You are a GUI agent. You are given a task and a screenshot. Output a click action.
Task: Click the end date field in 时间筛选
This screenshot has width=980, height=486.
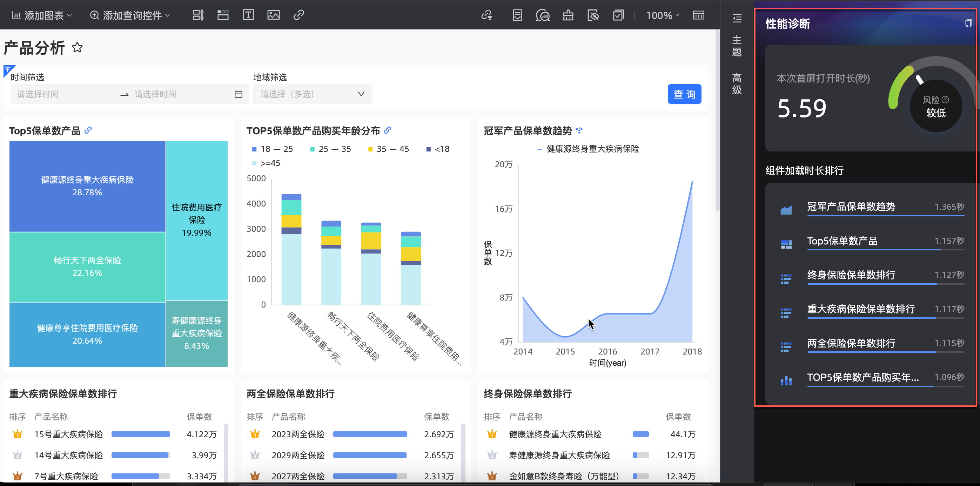point(181,94)
